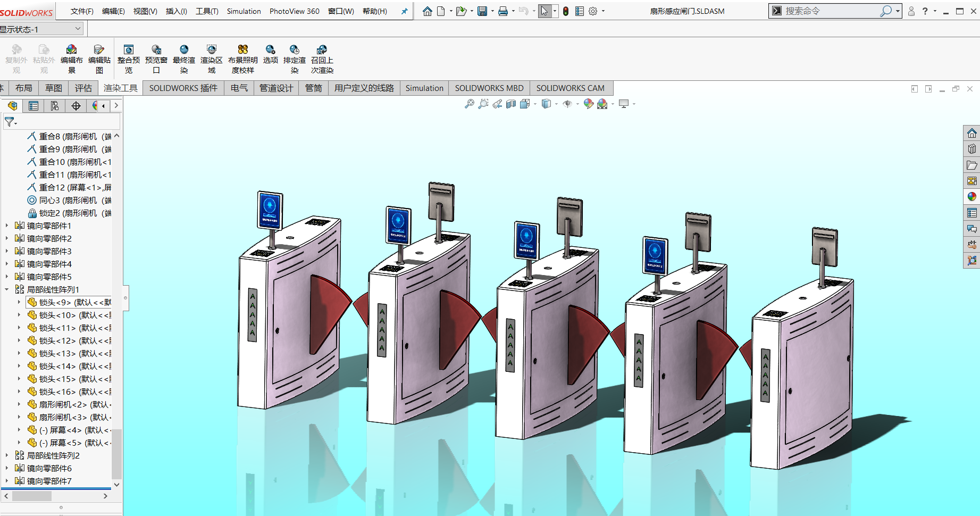
Task: Switch to the SOLIDWORKS CAM tab
Action: click(x=570, y=88)
